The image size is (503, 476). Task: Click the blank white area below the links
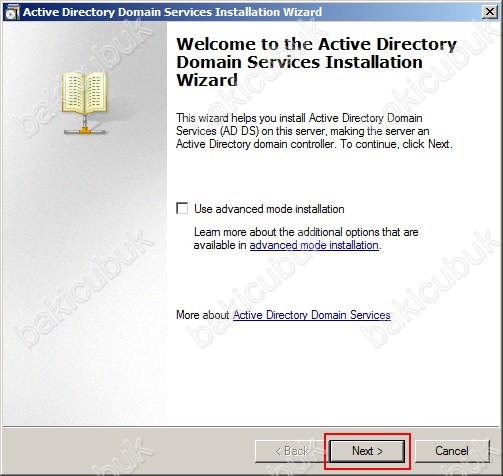[x=333, y=373]
